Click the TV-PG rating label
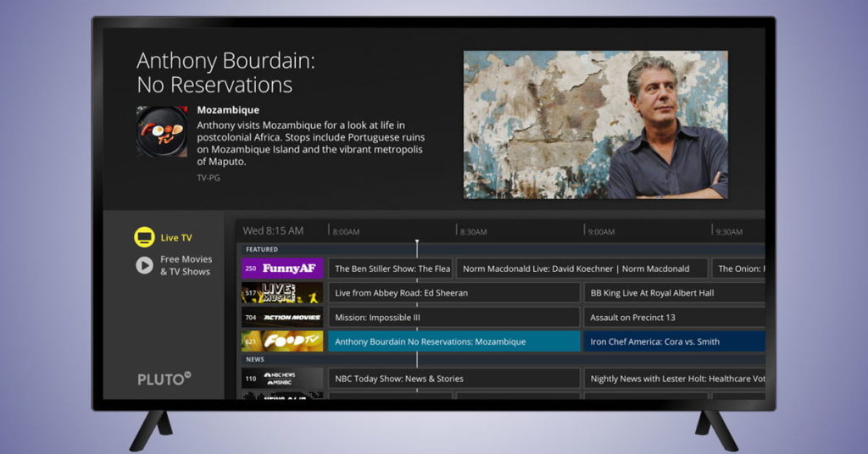 (x=209, y=178)
